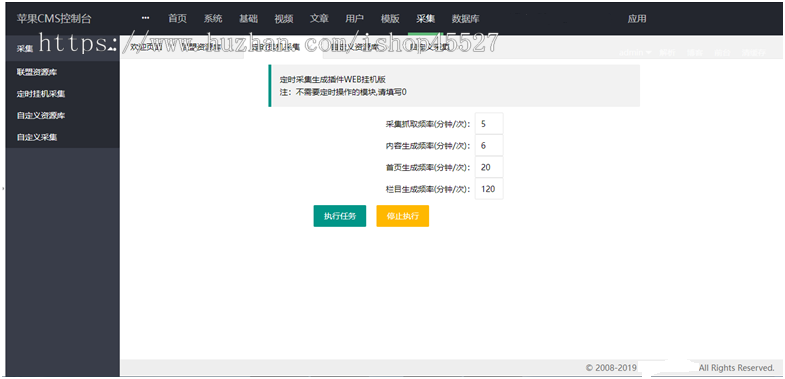The image size is (785, 379).
Task: Switch to the 欢迎页面 tab
Action: point(146,48)
